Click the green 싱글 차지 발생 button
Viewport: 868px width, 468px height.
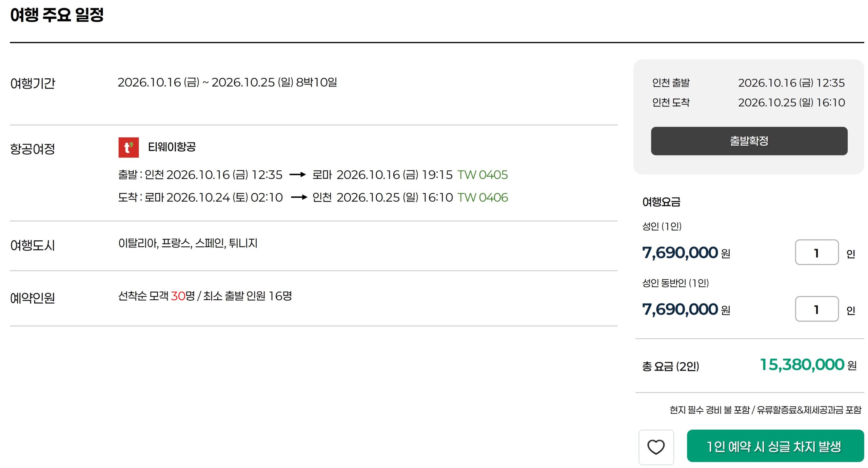(775, 446)
